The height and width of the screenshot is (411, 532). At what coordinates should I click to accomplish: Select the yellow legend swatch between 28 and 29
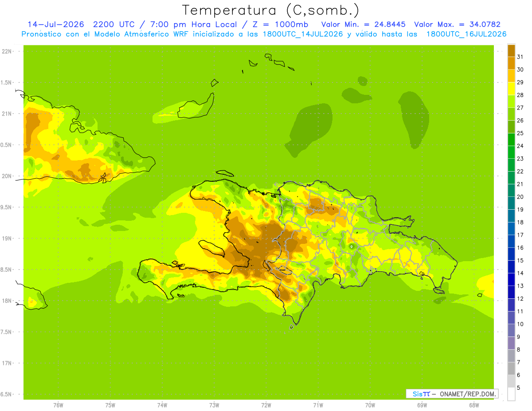(x=511, y=89)
